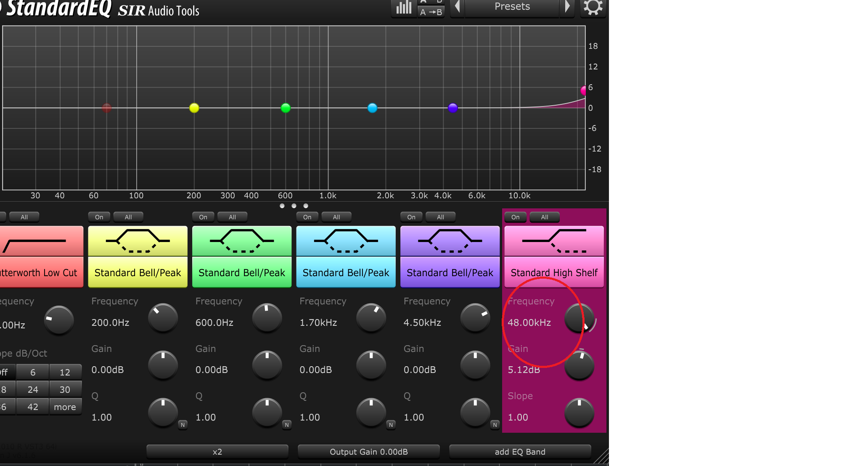The image size is (868, 466).
Task: Click the more slope options cell
Action: [x=65, y=407]
